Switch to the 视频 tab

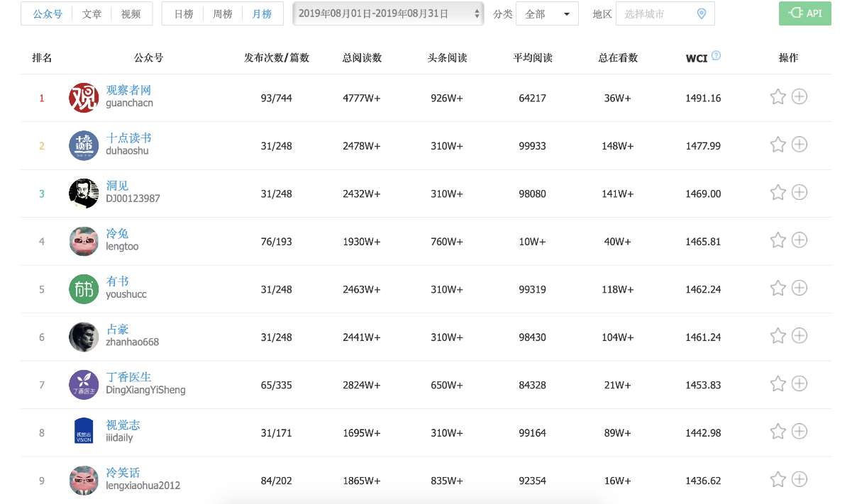[131, 13]
